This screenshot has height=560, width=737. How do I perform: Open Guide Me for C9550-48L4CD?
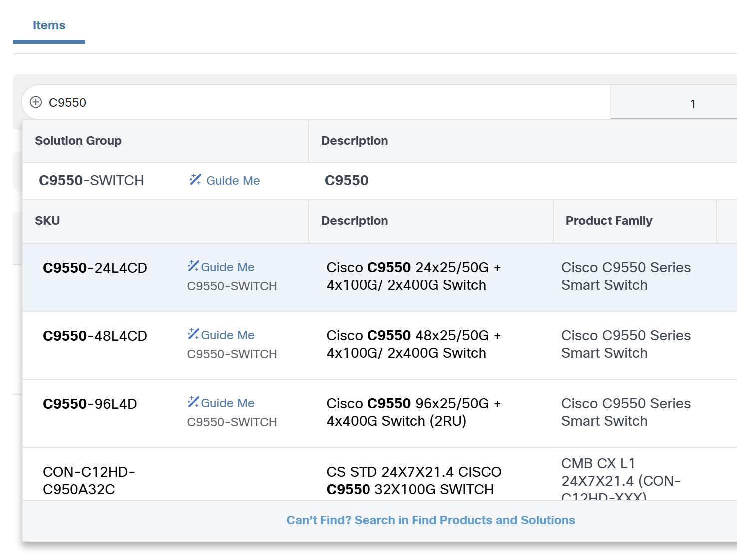coord(227,335)
